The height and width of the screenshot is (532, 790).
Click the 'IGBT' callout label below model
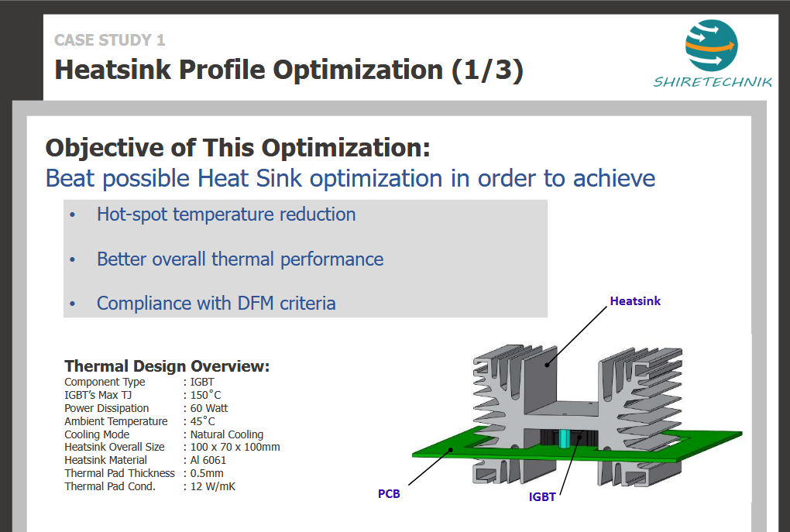[x=542, y=497]
